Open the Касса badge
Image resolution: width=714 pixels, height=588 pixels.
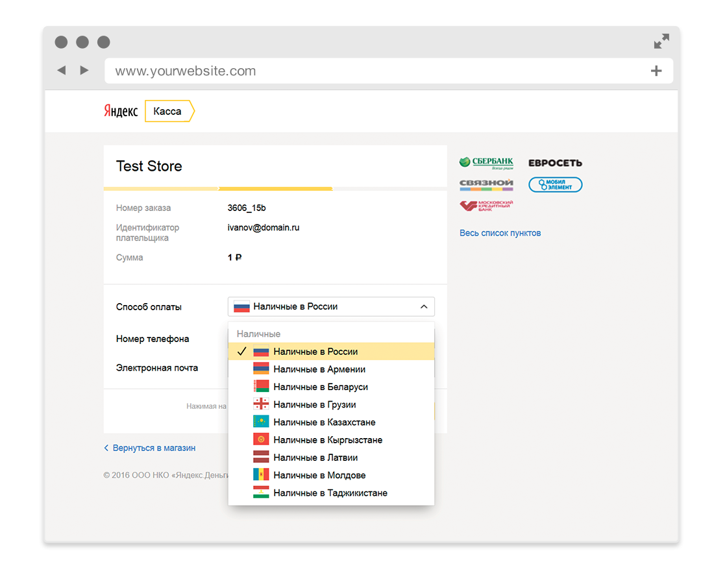pyautogui.click(x=169, y=111)
